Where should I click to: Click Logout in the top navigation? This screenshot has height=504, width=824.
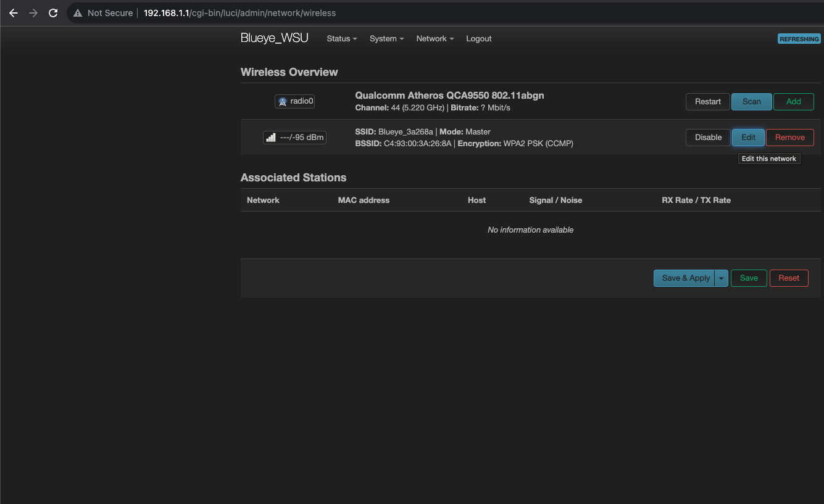[x=479, y=38]
